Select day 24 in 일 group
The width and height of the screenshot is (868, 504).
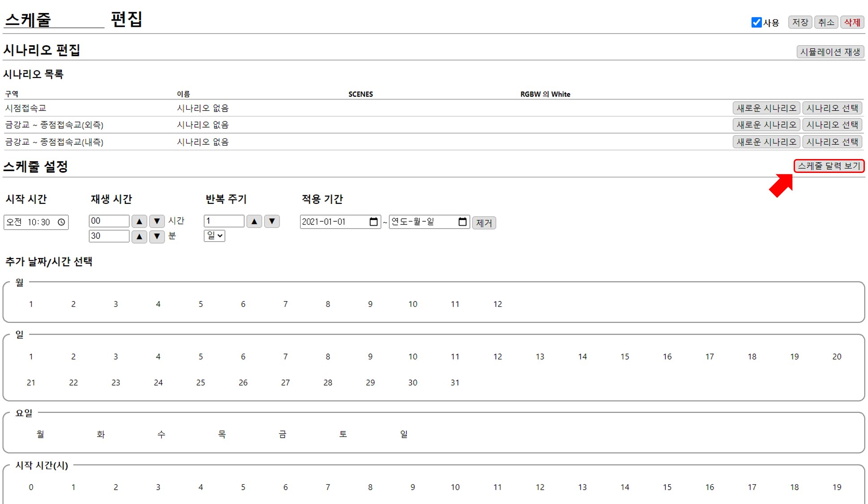[158, 383]
